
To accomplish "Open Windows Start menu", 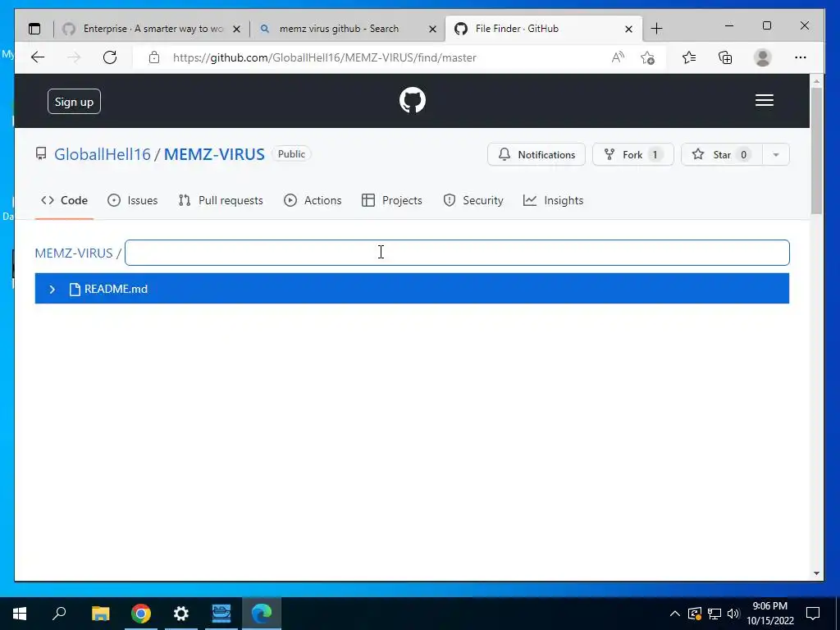I will pos(20,614).
